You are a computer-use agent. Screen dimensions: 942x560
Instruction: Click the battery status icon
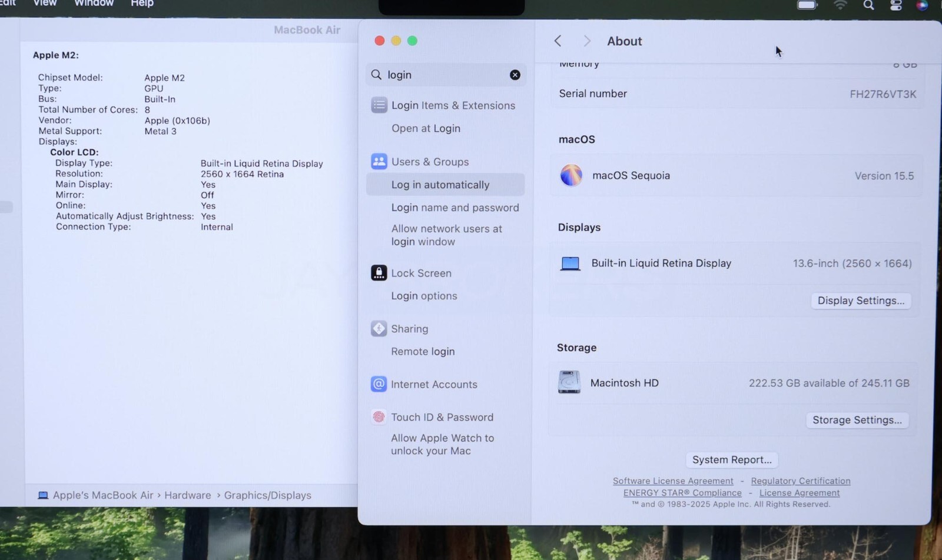coord(807,5)
